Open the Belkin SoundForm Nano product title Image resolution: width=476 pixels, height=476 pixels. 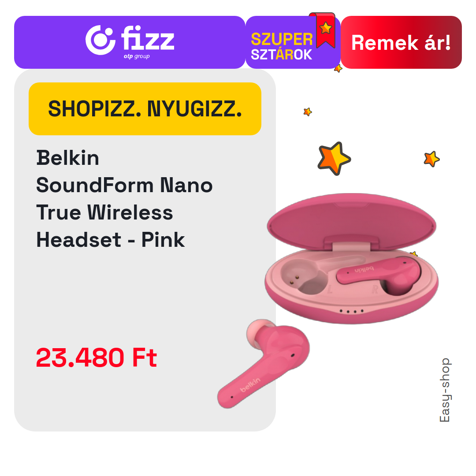[x=124, y=199]
